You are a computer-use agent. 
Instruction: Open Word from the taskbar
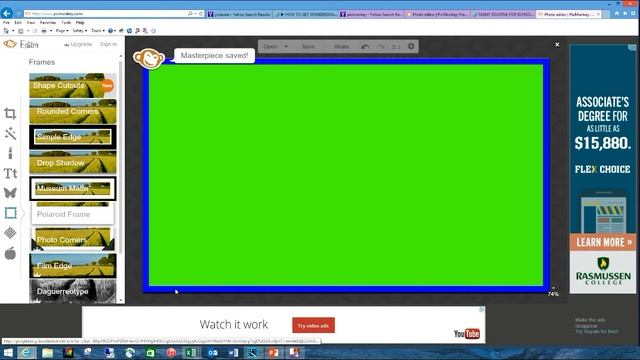[233, 353]
